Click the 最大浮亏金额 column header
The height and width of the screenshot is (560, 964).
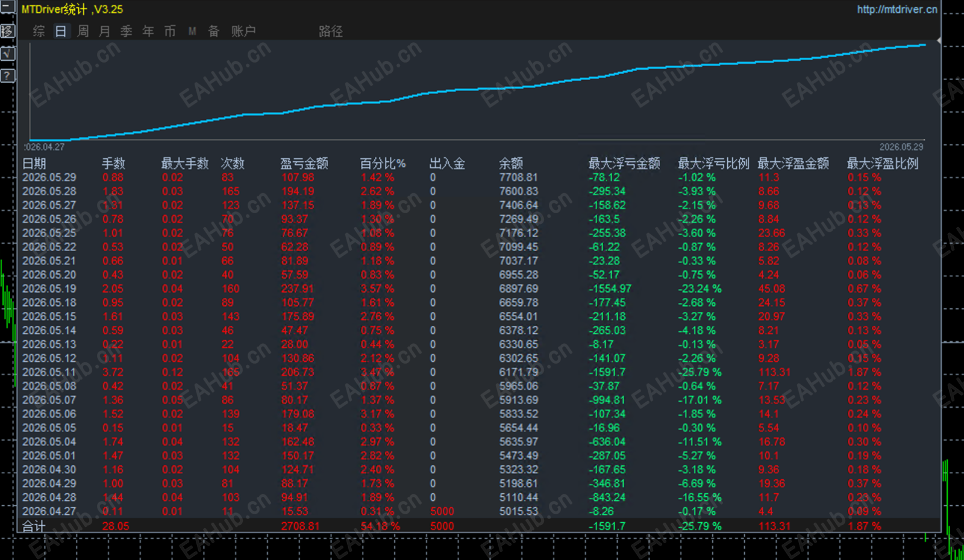point(624,163)
